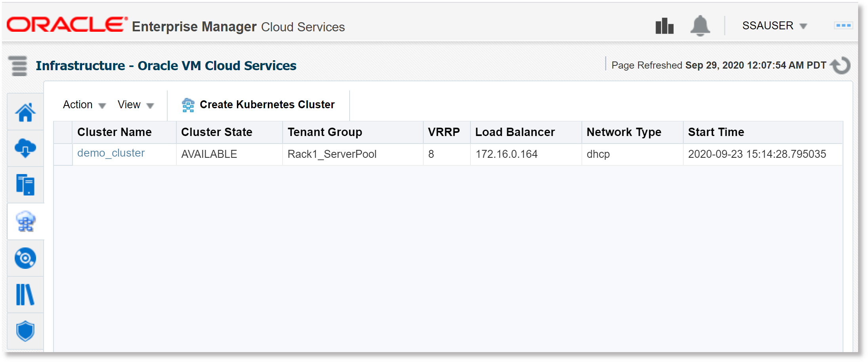Click the Page Refreshed timestamp text
This screenshot has width=868, height=362.
(719, 65)
